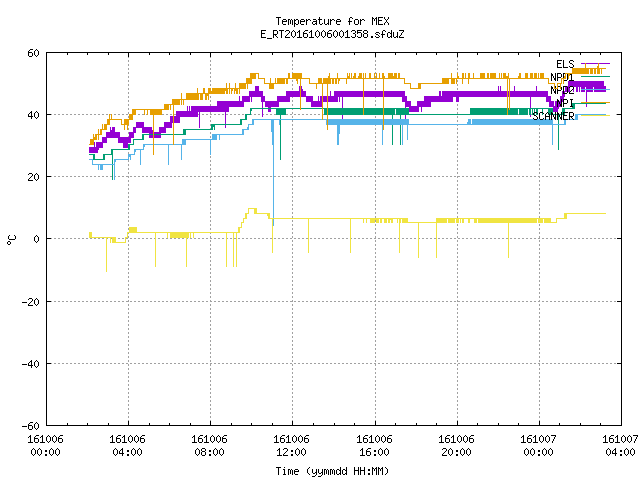640x480 pixels.
Task: Click the y-axis tick label 40
Action: click(x=33, y=115)
